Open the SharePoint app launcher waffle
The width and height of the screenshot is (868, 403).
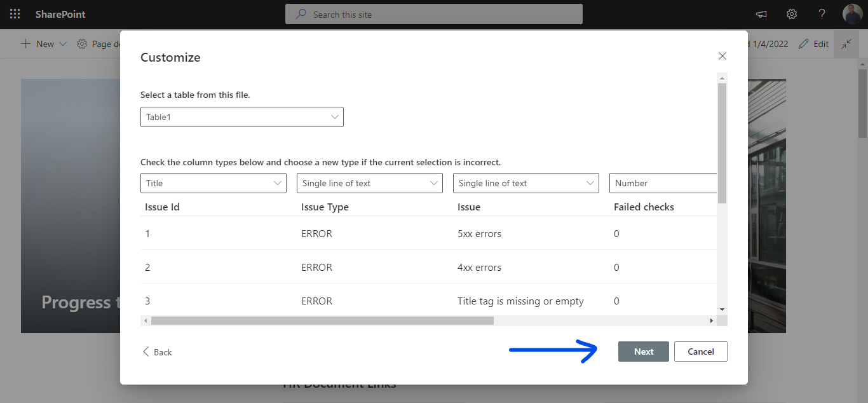coord(15,14)
